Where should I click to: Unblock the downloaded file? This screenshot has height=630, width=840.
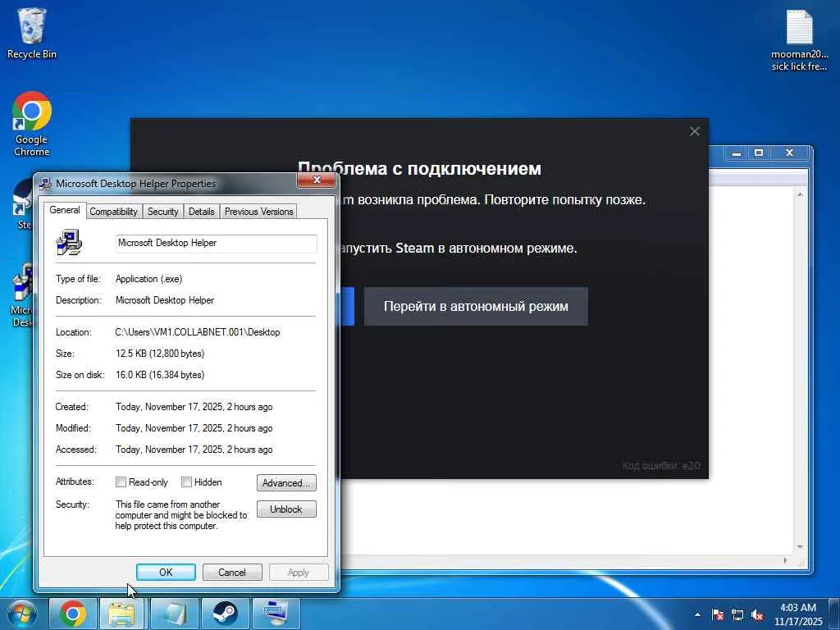pos(286,509)
